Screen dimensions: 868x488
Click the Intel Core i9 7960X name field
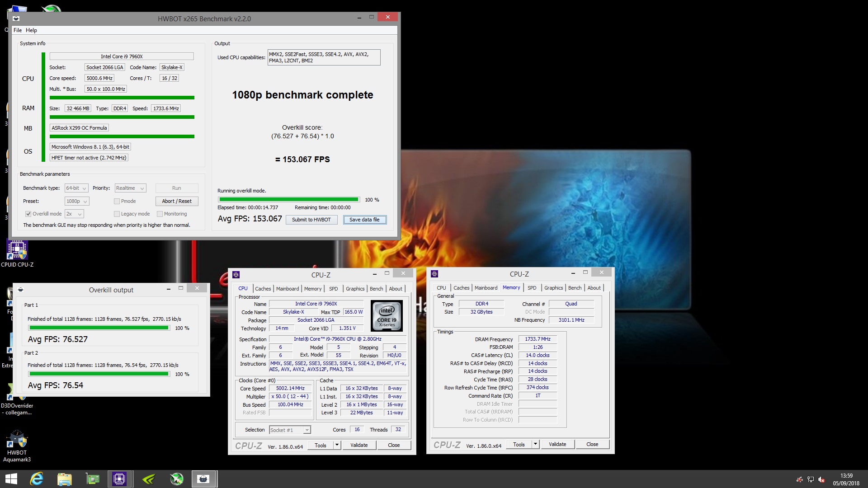122,56
